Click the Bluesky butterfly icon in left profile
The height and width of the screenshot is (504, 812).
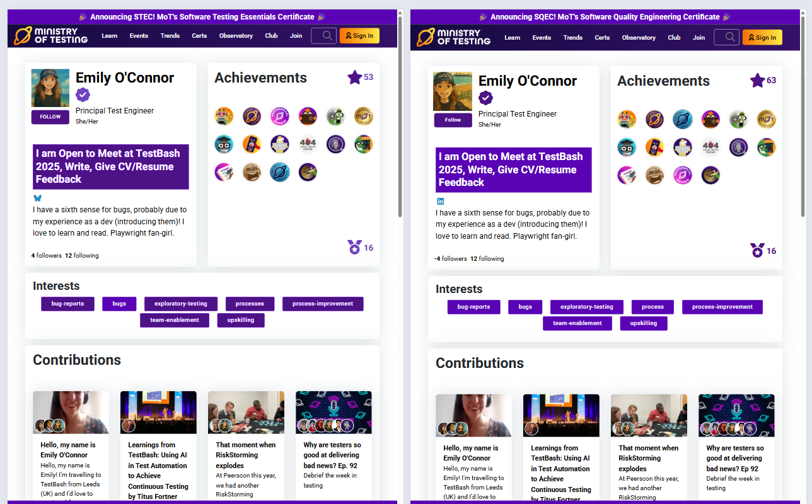[37, 198]
